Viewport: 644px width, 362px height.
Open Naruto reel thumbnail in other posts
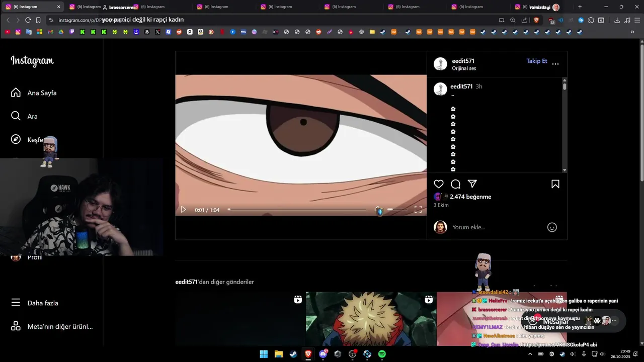pos(371,319)
